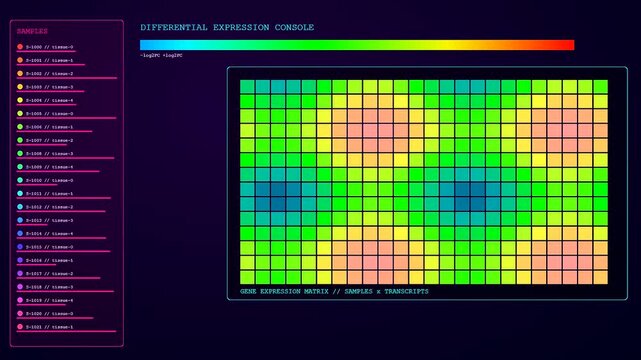This screenshot has height=360, width=641.
Task: Choose the dot marker for S-1007
Action: pyautogui.click(x=20, y=140)
